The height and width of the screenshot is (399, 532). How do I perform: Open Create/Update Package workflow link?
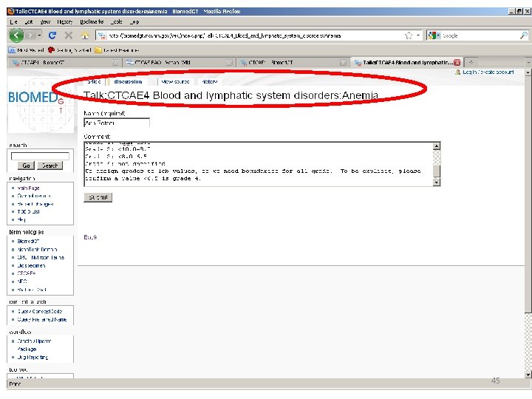(x=34, y=345)
